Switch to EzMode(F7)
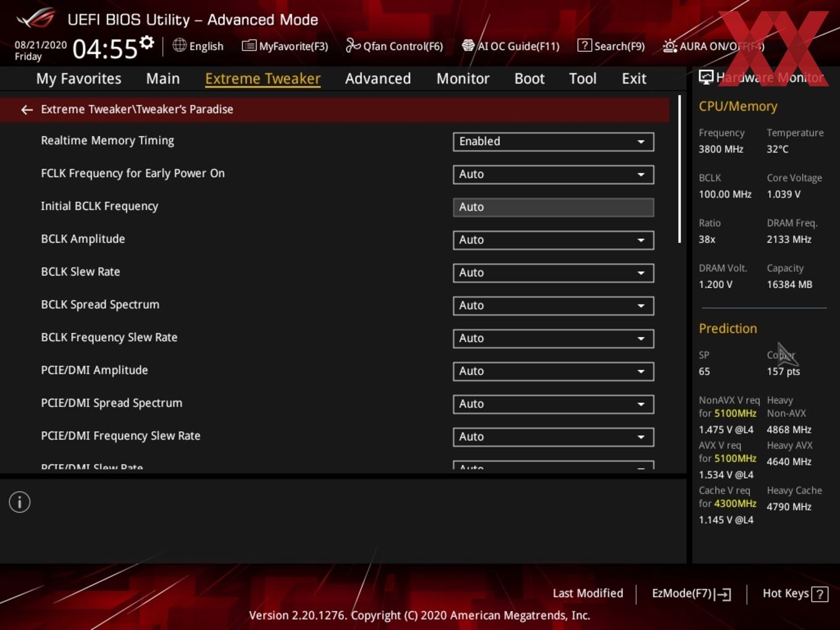Viewport: 840px width, 630px height. tap(691, 594)
